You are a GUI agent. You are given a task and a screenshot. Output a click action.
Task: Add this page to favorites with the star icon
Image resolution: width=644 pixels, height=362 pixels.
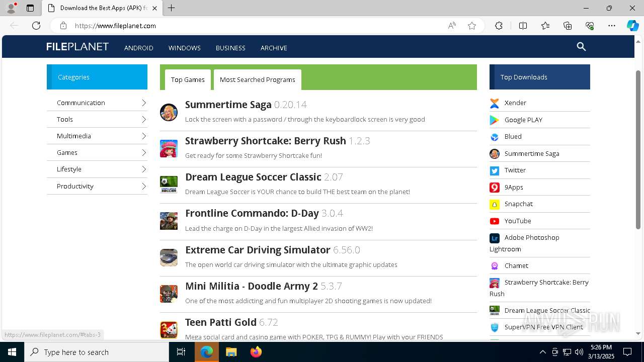[x=472, y=26]
